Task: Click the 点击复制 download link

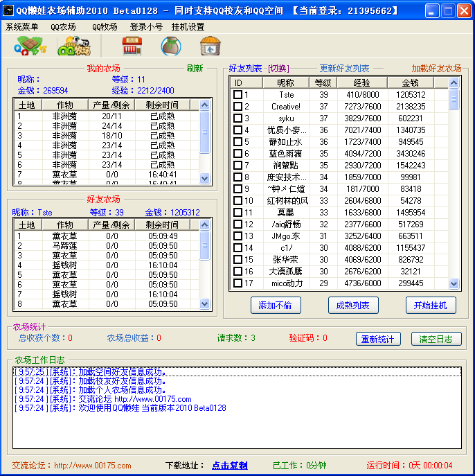Action: pyautogui.click(x=229, y=466)
